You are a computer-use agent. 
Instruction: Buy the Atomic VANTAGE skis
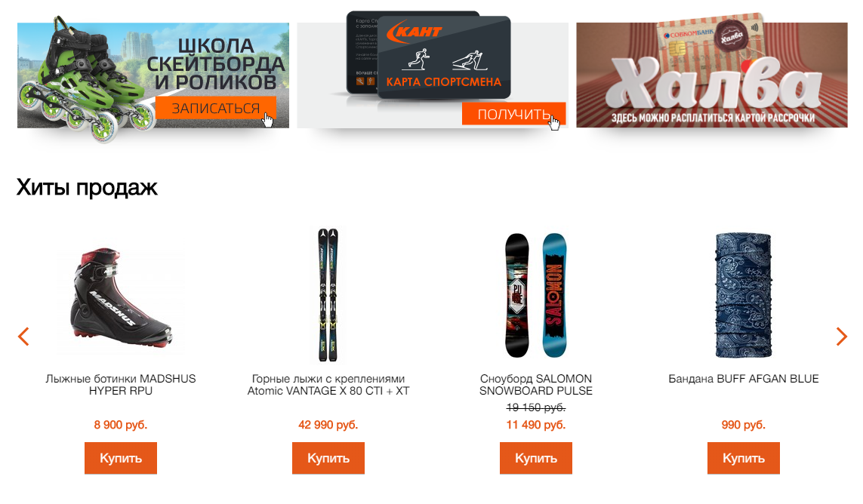tap(328, 458)
